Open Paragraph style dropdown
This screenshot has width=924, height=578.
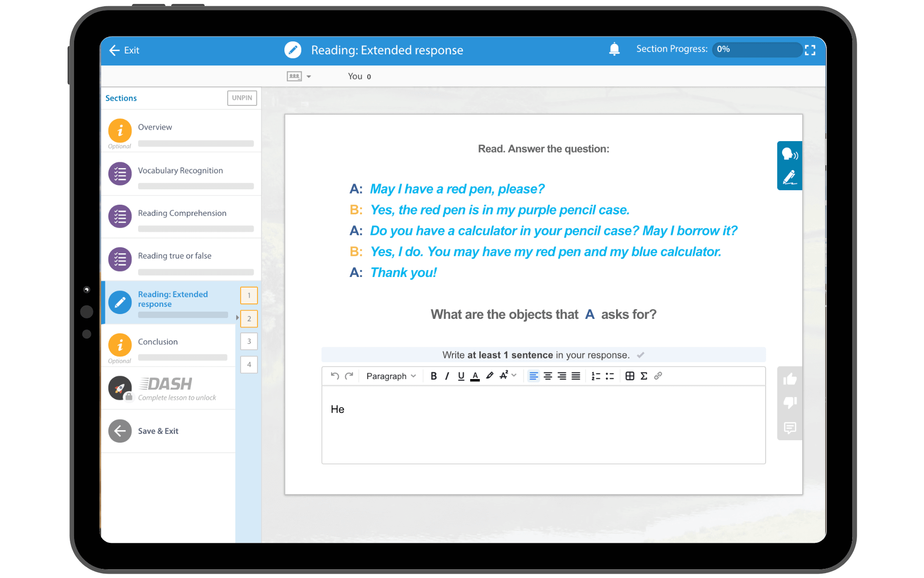[x=391, y=376]
